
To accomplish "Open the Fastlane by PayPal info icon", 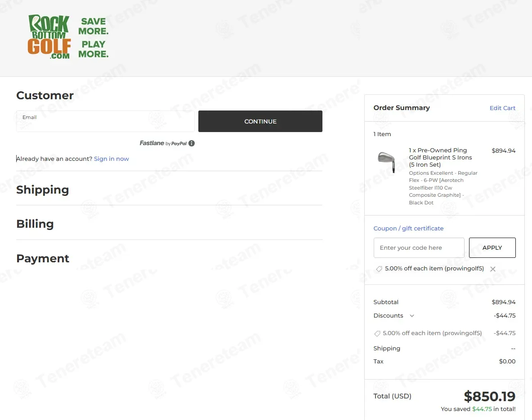I will [x=192, y=143].
